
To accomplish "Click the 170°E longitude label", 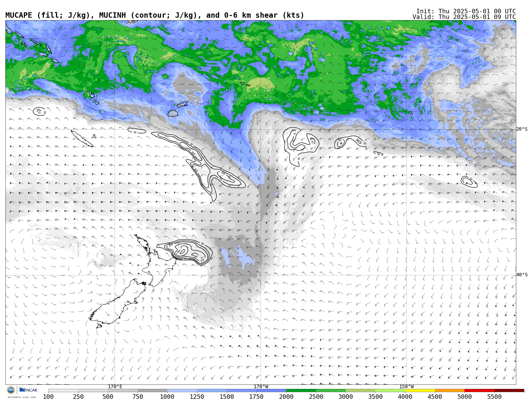I will click(x=115, y=386).
